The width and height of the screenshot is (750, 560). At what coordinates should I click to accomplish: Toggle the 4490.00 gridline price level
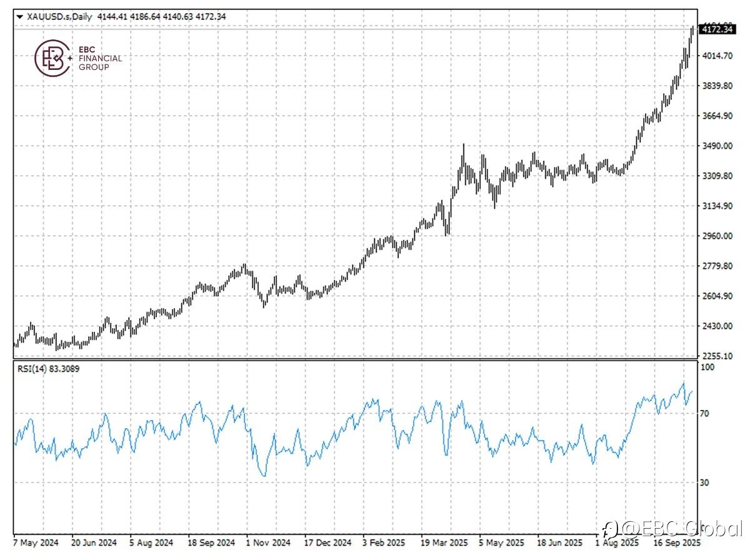[x=716, y=146]
